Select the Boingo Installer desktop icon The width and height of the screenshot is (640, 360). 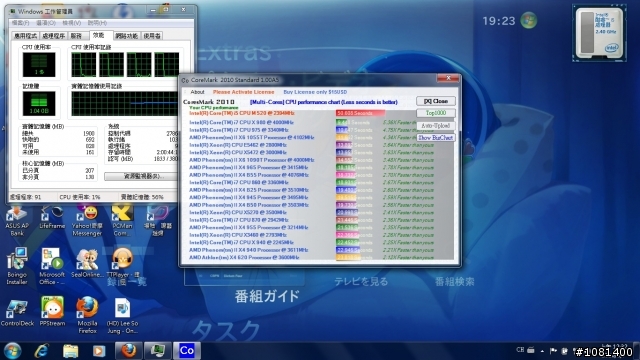point(17,266)
